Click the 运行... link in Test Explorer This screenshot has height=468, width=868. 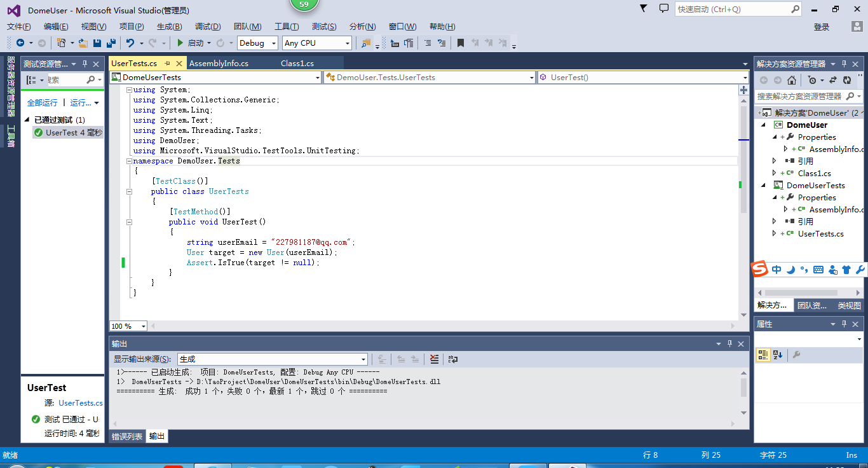tap(81, 103)
